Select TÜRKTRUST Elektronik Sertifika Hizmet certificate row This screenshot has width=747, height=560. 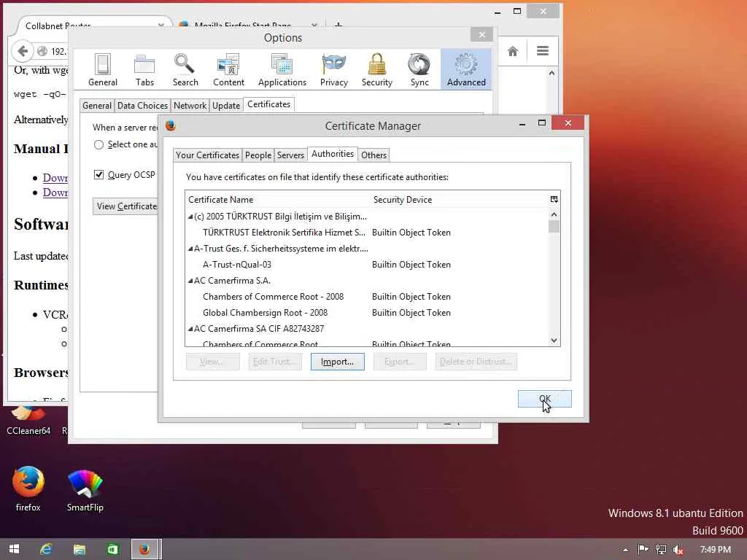[x=368, y=233]
